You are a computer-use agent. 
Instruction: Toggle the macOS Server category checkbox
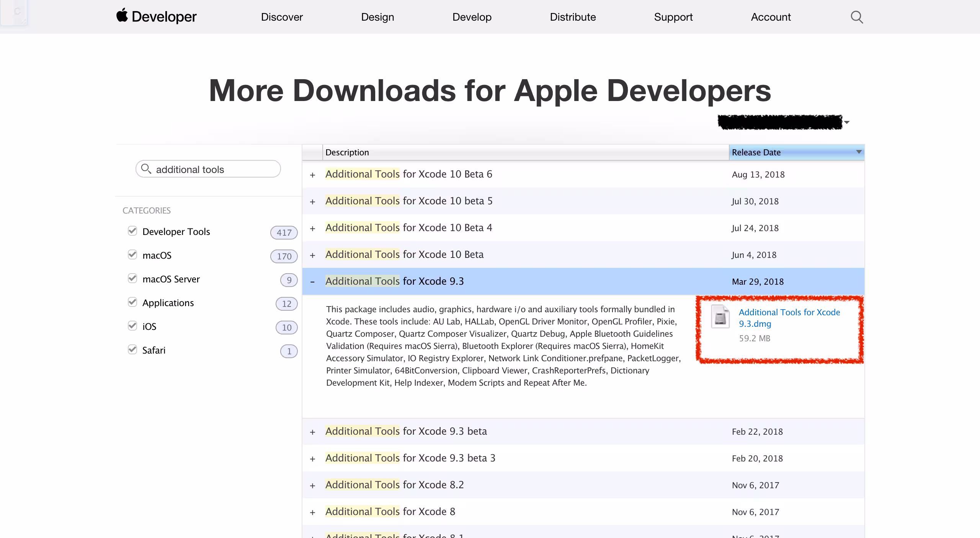pyautogui.click(x=132, y=278)
